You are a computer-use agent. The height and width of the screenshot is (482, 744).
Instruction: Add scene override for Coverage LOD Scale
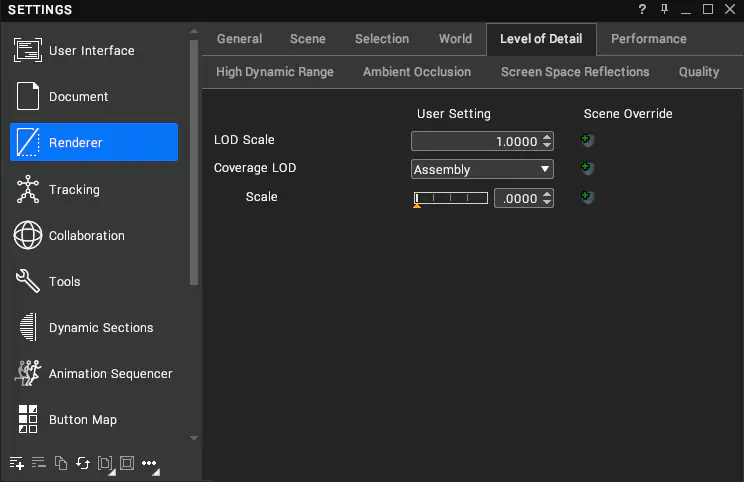point(587,197)
